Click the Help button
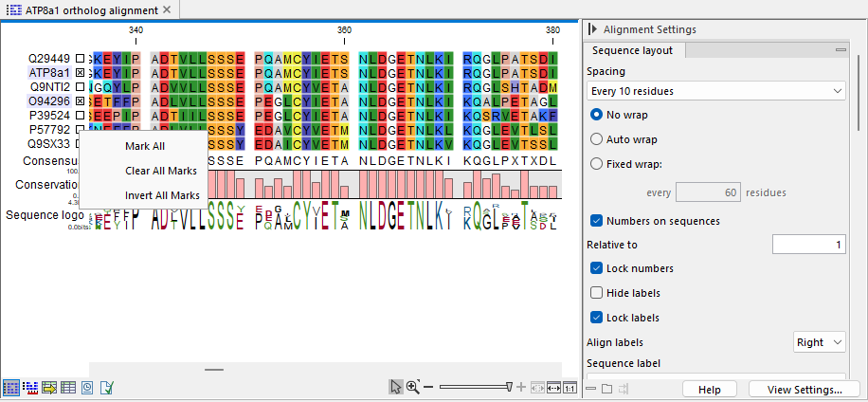868x402 pixels. point(709,390)
